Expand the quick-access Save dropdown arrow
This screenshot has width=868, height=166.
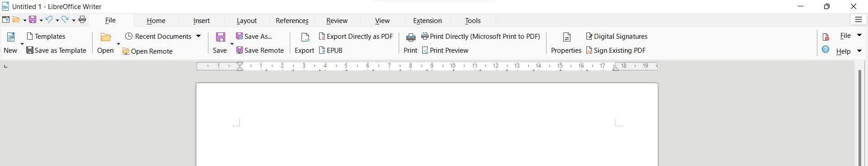coord(41,20)
